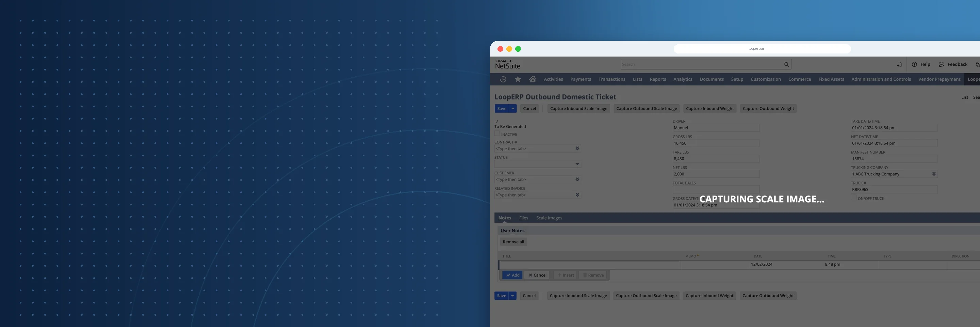
Task: Expand the Trucking Company dropdown arrow
Action: [x=934, y=174]
